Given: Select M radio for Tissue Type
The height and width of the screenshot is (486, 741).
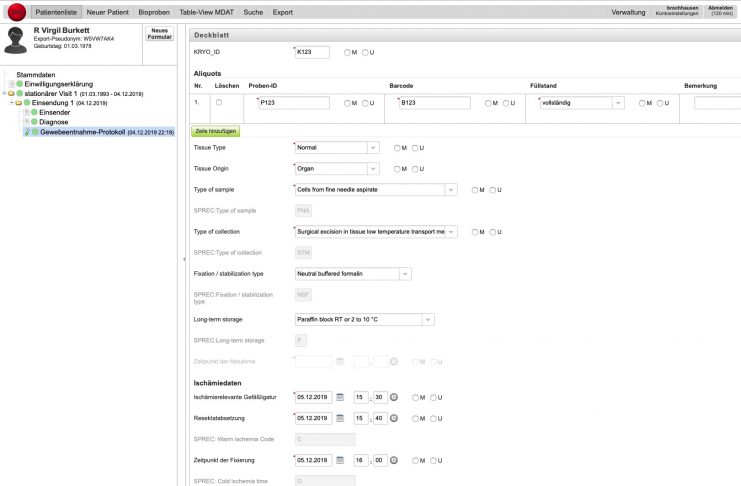Looking at the screenshot, I should click(x=397, y=148).
